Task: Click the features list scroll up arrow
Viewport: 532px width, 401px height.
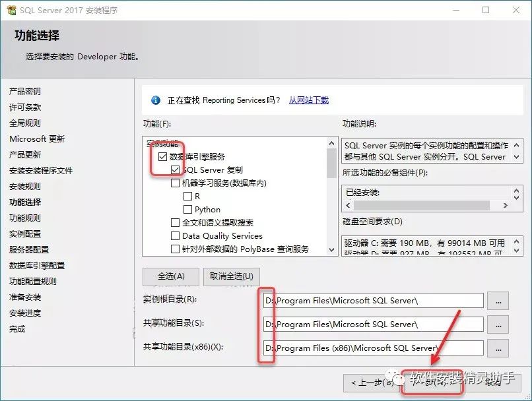Action: click(332, 143)
